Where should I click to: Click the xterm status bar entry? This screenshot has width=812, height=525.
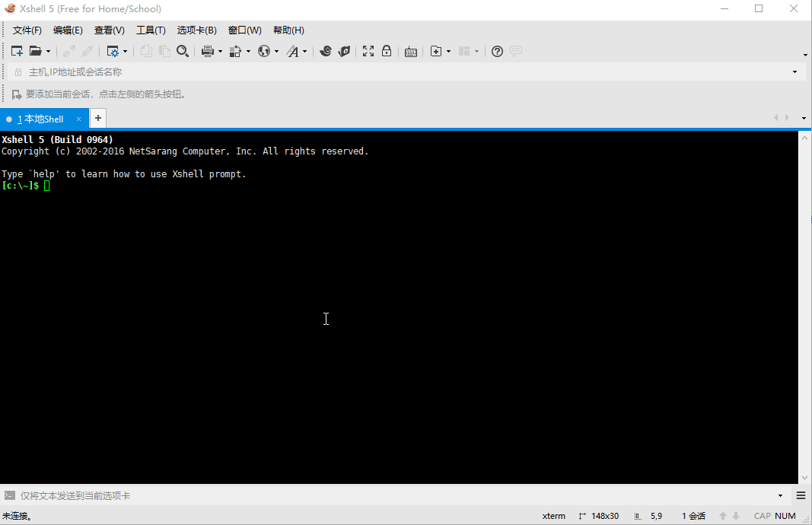point(553,516)
